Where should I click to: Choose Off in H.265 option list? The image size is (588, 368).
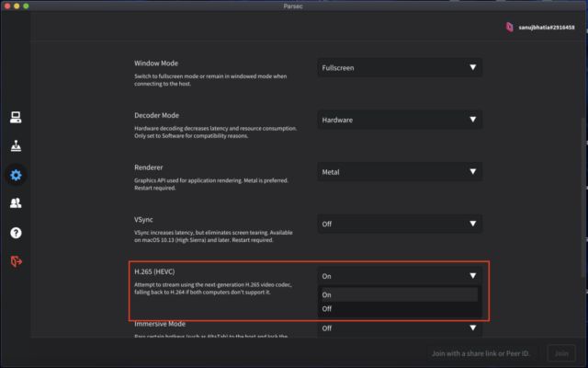400,309
